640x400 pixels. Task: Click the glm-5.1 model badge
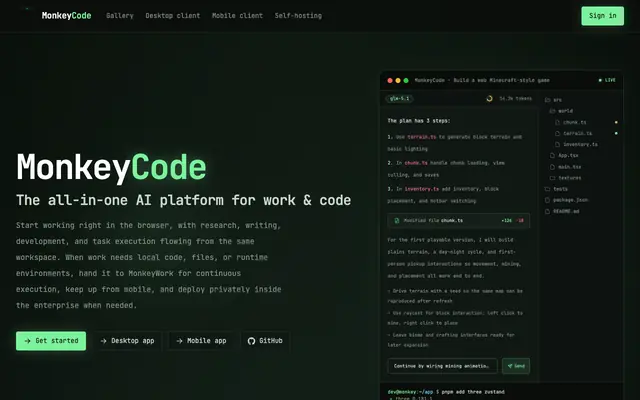pos(400,98)
